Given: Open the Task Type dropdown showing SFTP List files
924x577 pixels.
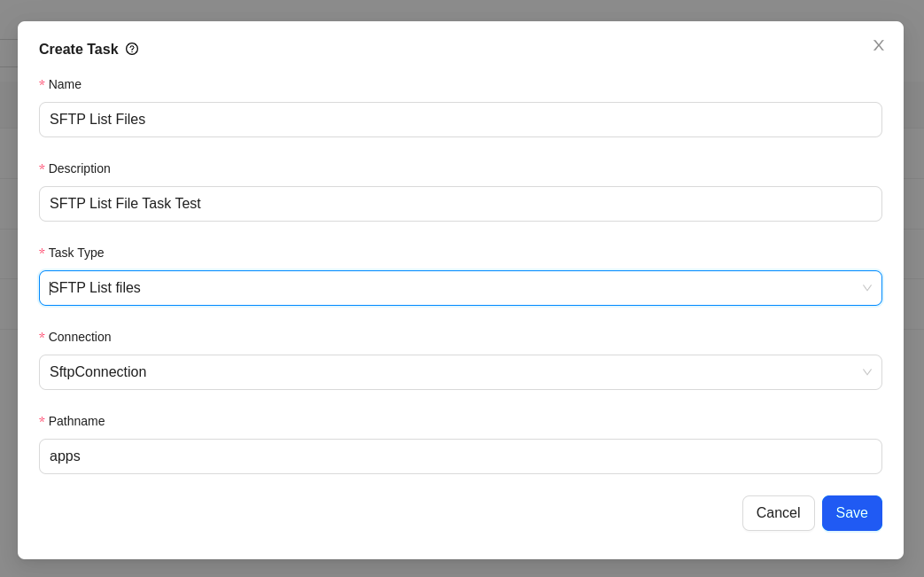Looking at the screenshot, I should [461, 288].
